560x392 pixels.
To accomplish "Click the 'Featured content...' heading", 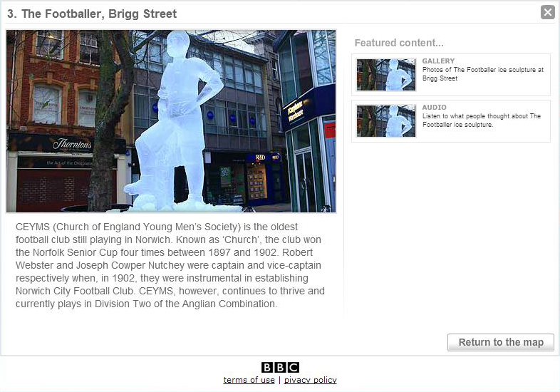I will click(399, 43).
